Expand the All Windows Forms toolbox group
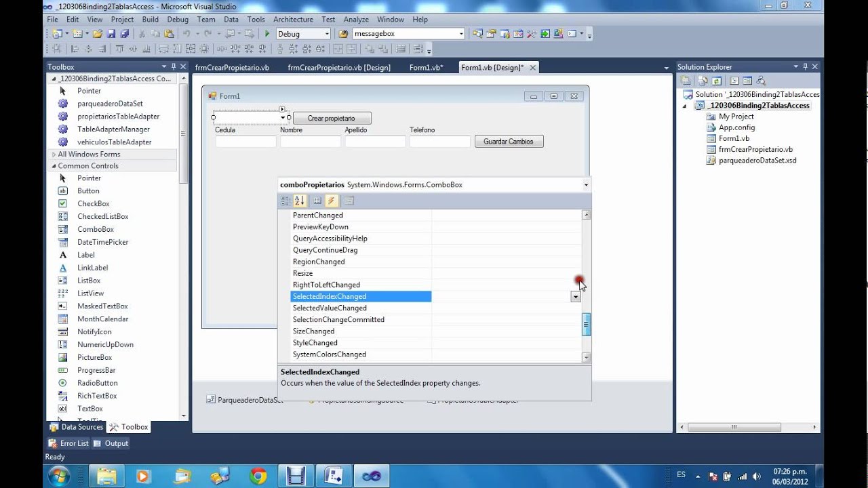The width and height of the screenshot is (868, 488). point(54,155)
